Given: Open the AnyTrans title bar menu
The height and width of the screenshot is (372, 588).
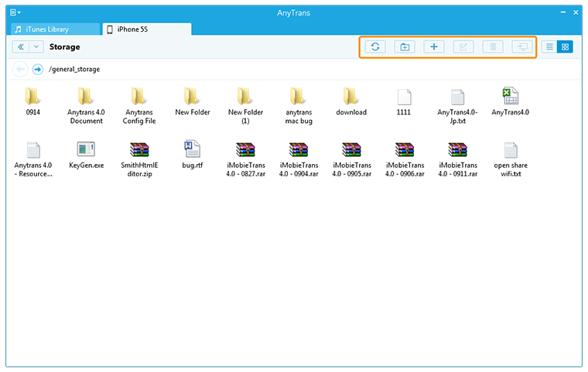Looking at the screenshot, I should 15,13.
